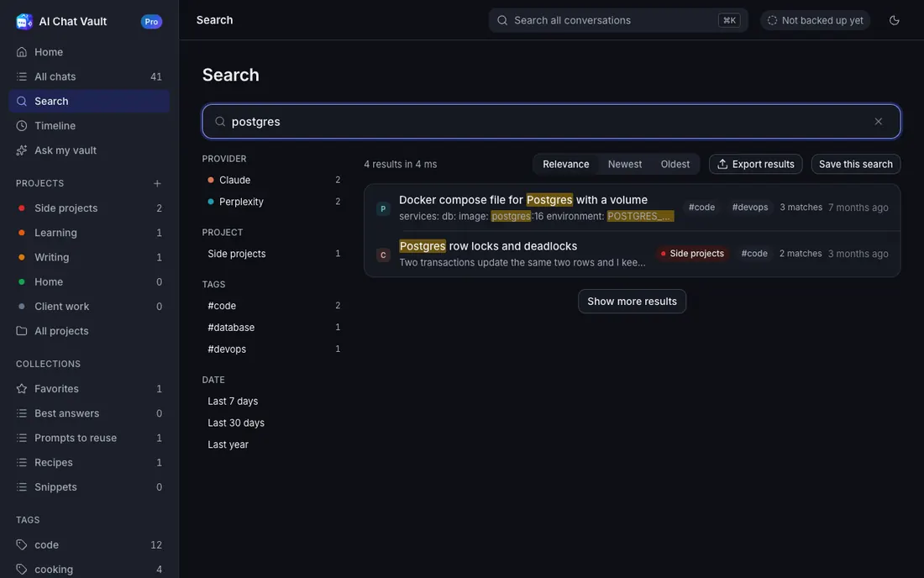
Task: Open the Prompts to reuse collection
Action: (x=89, y=438)
